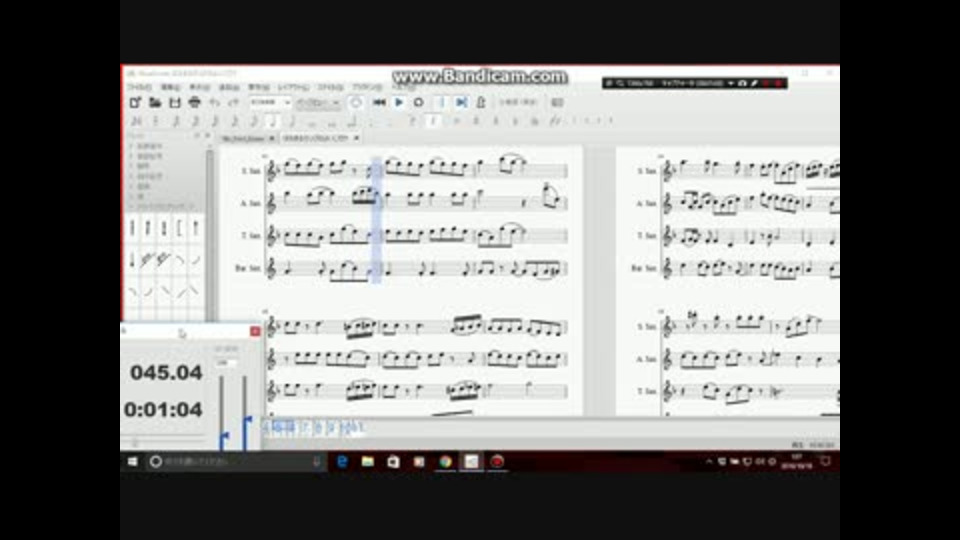Undo the last action in the toolbar
Screen dimensions: 960x540
[214, 103]
